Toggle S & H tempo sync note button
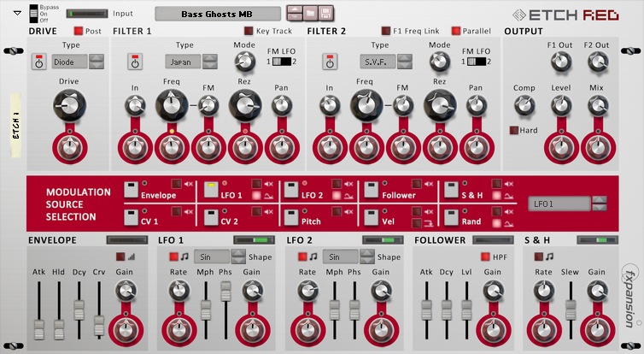This screenshot has height=354, width=644. pyautogui.click(x=538, y=257)
